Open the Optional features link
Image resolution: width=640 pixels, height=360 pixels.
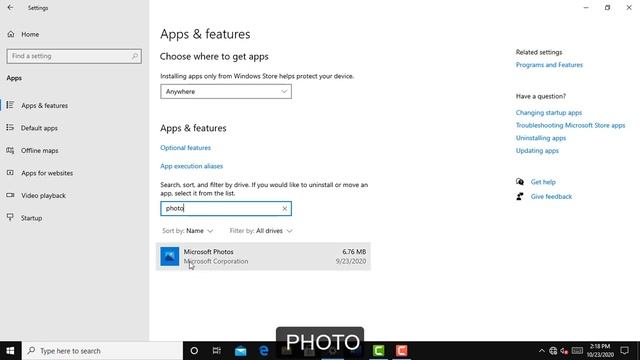click(x=185, y=148)
